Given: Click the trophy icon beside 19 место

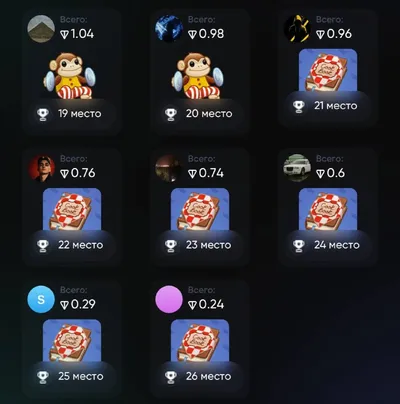Looking at the screenshot, I should [43, 114].
